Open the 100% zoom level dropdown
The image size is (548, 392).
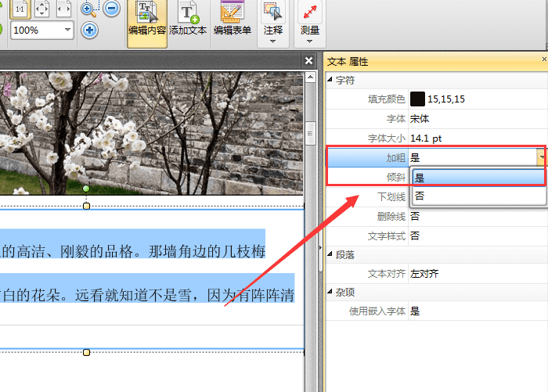(68, 30)
